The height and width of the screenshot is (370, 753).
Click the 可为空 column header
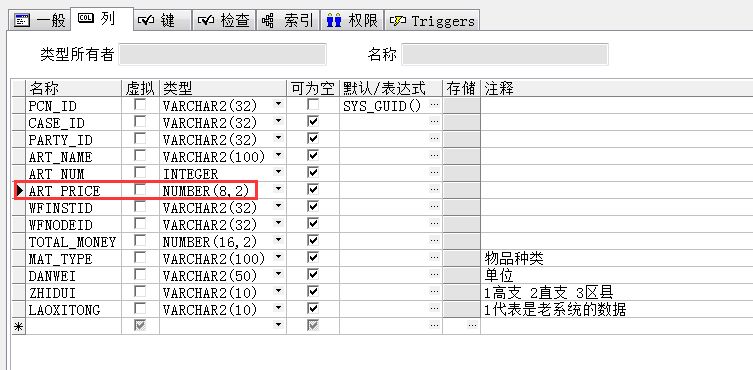(x=313, y=88)
